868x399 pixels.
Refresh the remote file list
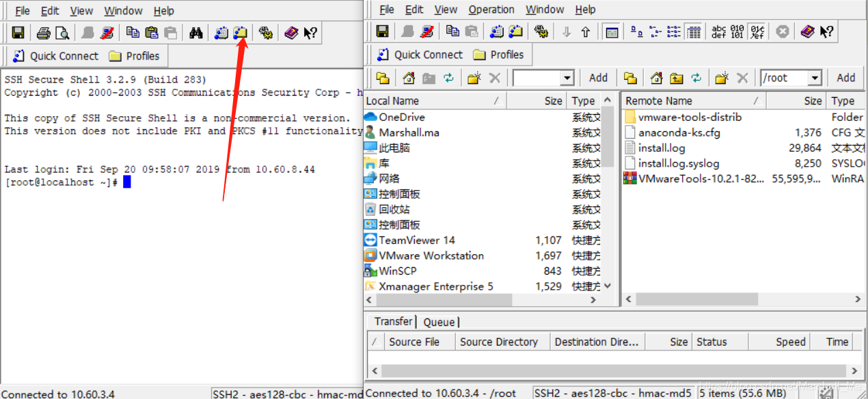point(696,78)
